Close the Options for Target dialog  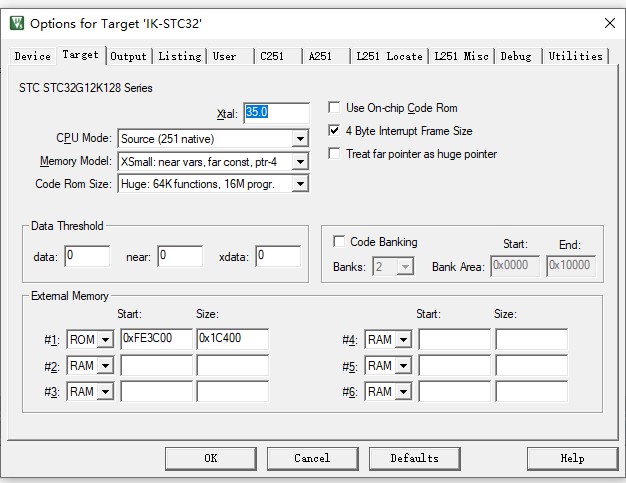tap(610, 23)
